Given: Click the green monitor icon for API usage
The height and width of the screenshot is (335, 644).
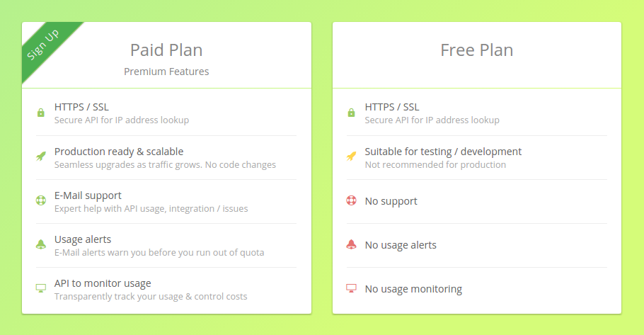Looking at the screenshot, I should click(x=41, y=288).
